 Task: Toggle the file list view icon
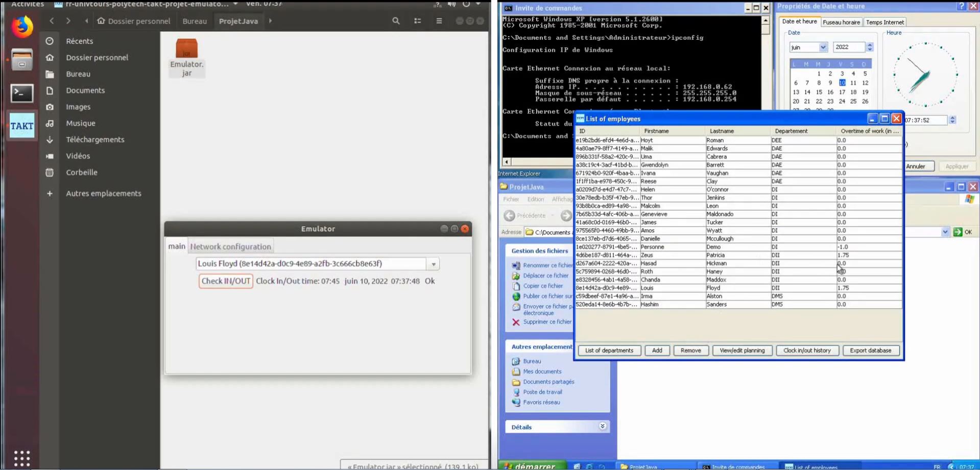[x=417, y=21]
